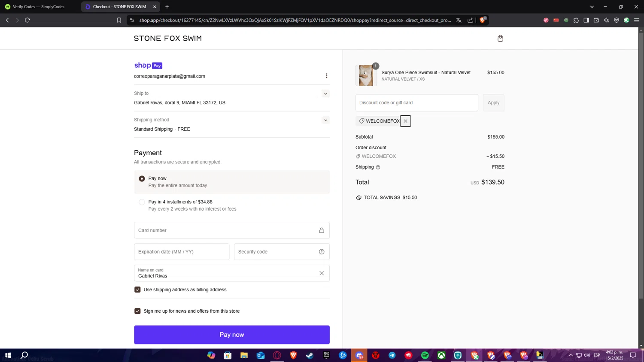Open Microsoft Store from the taskbar
644x362 pixels.
click(x=228, y=355)
